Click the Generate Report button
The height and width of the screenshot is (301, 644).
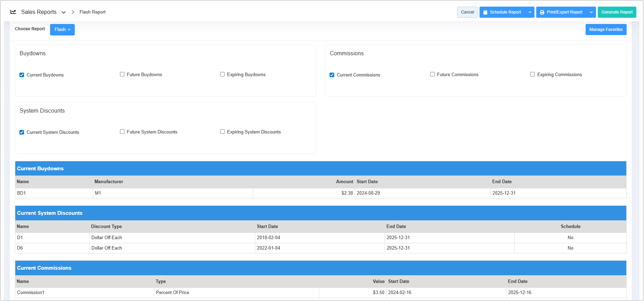(617, 12)
